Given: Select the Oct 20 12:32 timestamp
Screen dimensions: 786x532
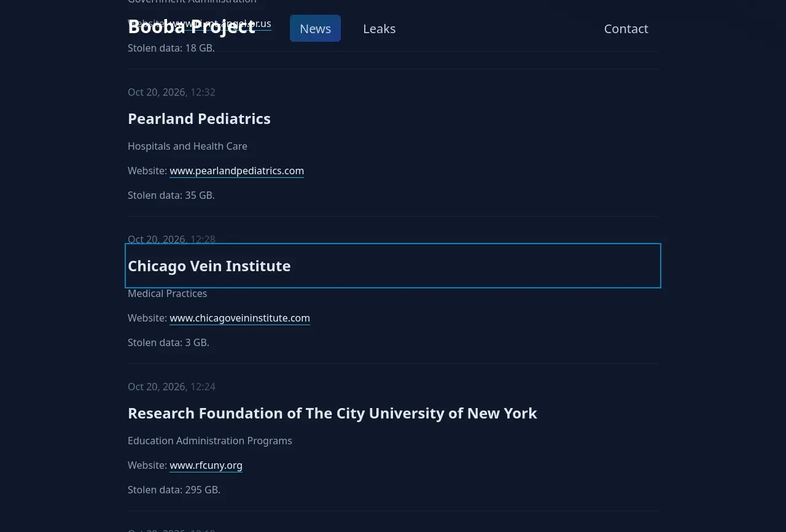Looking at the screenshot, I should pyautogui.click(x=171, y=92).
